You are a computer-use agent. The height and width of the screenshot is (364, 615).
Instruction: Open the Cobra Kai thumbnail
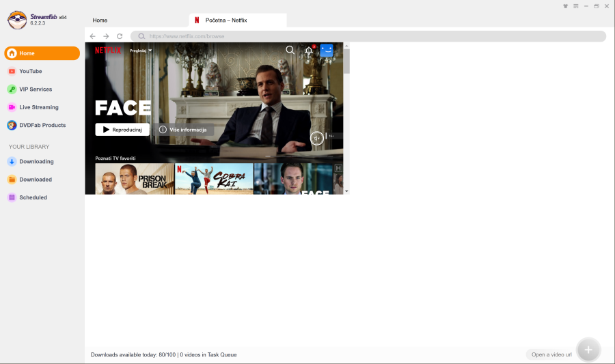214,179
